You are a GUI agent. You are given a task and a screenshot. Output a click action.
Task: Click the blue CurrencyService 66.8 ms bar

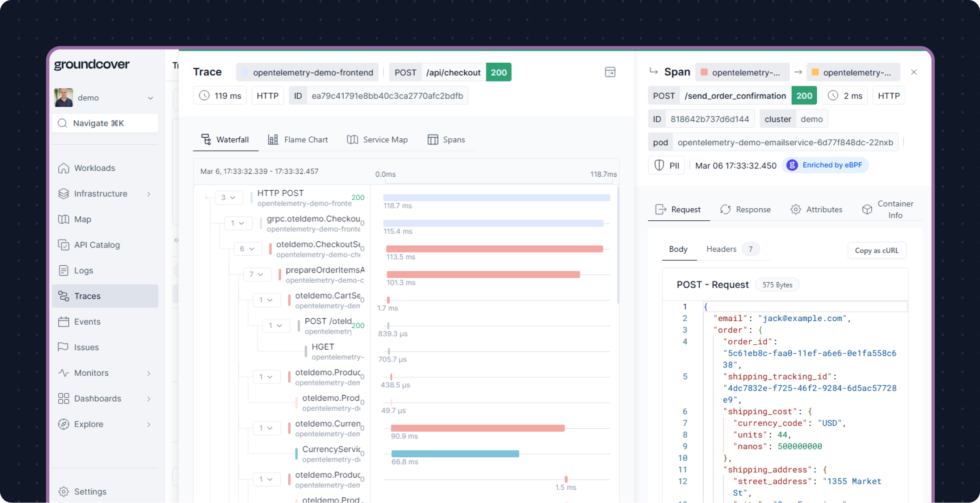[455, 453]
